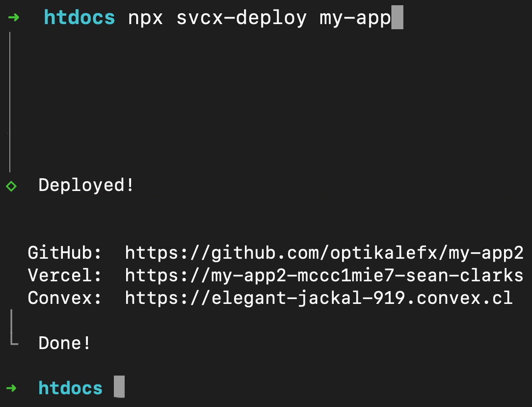Click "htdocs" in the bottom prompt

[70, 388]
